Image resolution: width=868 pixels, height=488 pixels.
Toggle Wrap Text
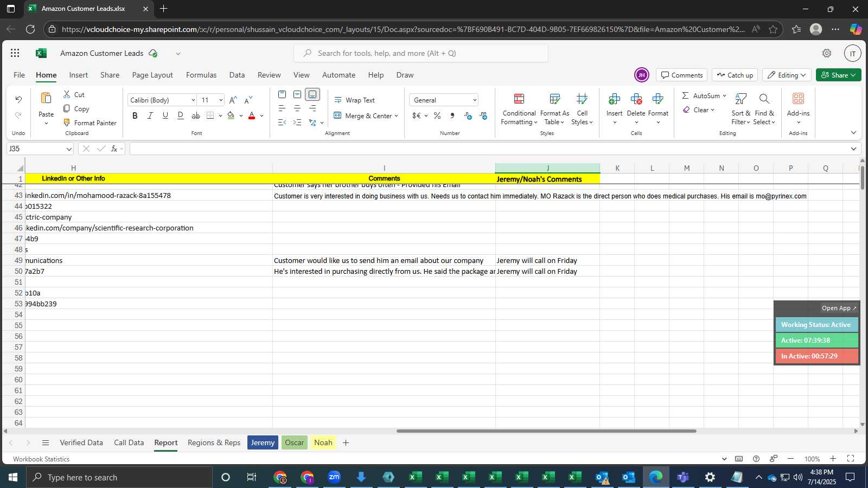pos(354,100)
